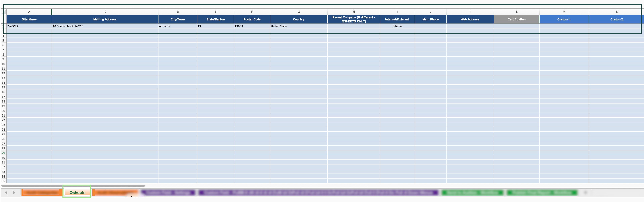Select row 22 header
Image resolution: width=644 pixels, height=202 pixels.
click(x=3, y=120)
